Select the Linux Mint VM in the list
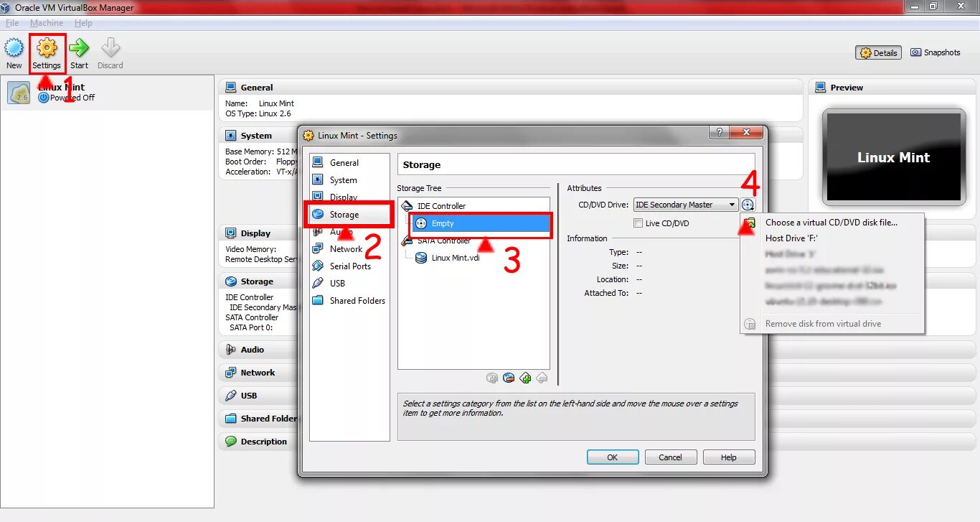980x522 pixels. [x=108, y=93]
